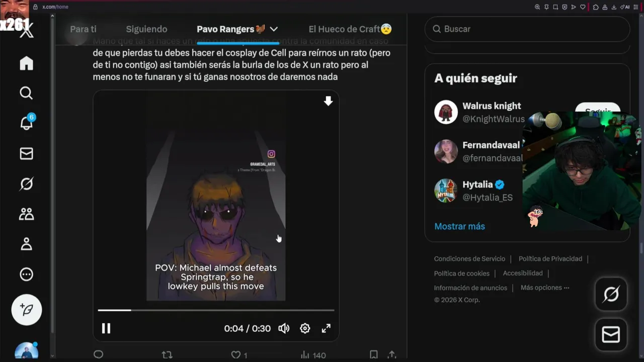Share the post with the upload icon
The height and width of the screenshot is (362, 644).
click(x=392, y=354)
